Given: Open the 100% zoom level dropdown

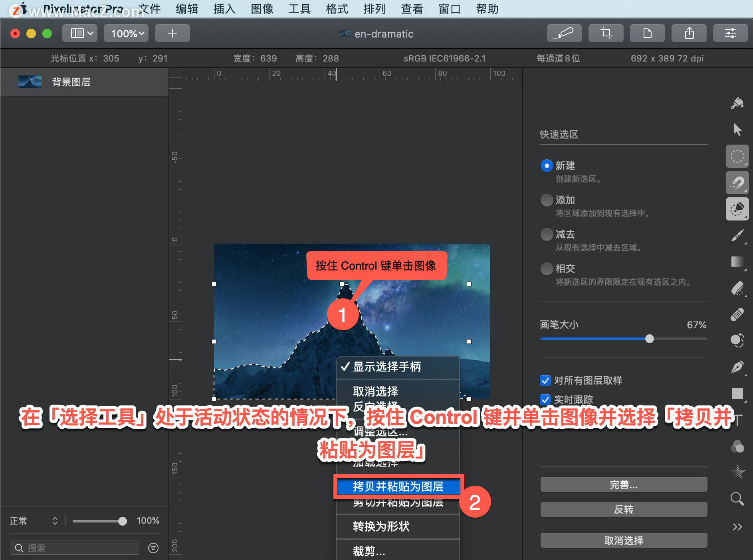Looking at the screenshot, I should pos(126,33).
